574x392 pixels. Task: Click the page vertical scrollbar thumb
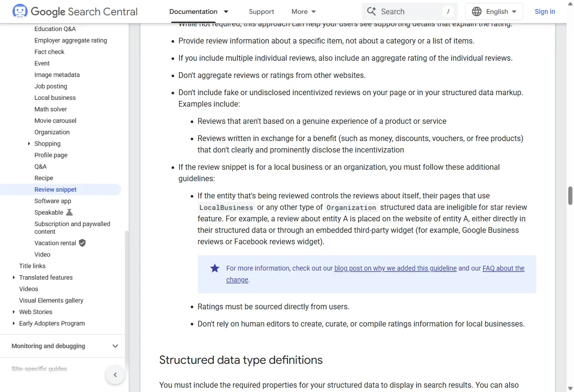point(570,196)
